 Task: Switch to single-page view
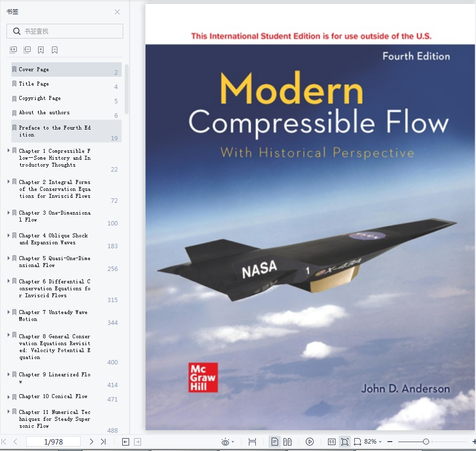(275, 442)
